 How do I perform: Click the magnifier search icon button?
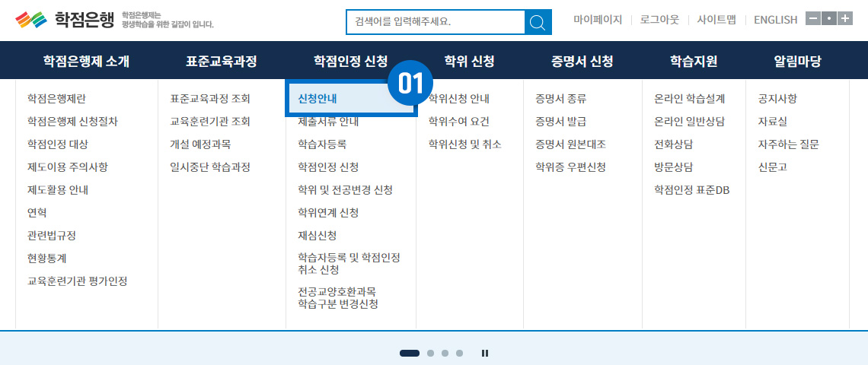538,23
